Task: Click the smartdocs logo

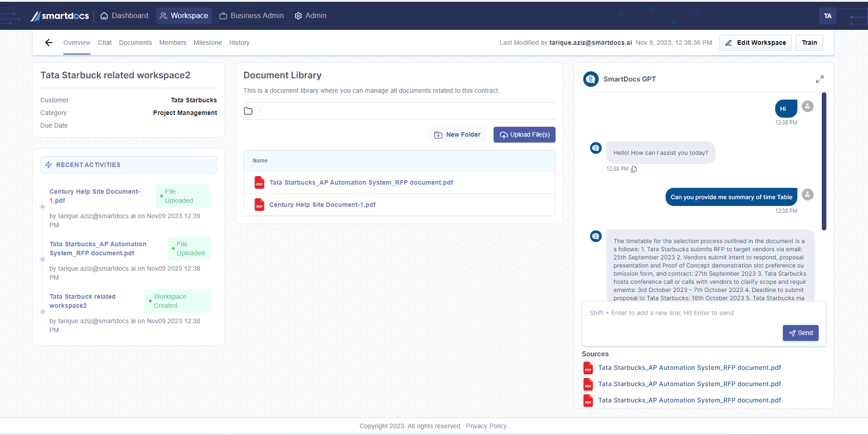Action: (x=60, y=16)
